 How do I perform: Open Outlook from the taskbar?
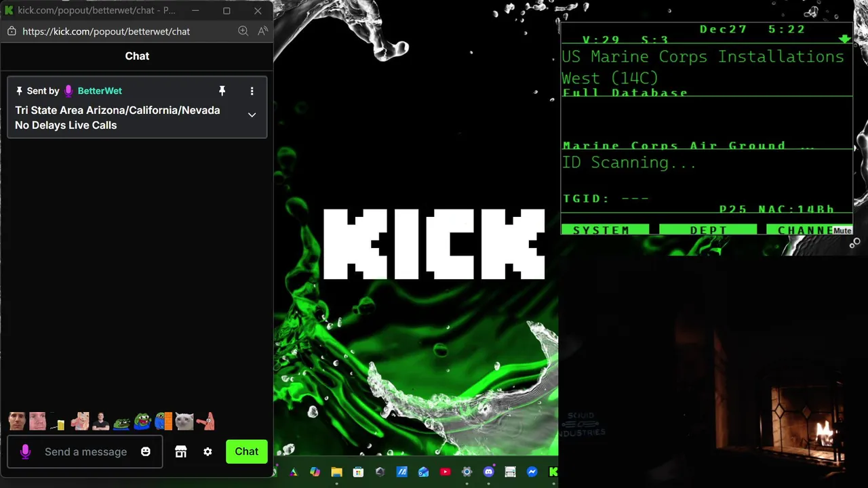click(423, 472)
